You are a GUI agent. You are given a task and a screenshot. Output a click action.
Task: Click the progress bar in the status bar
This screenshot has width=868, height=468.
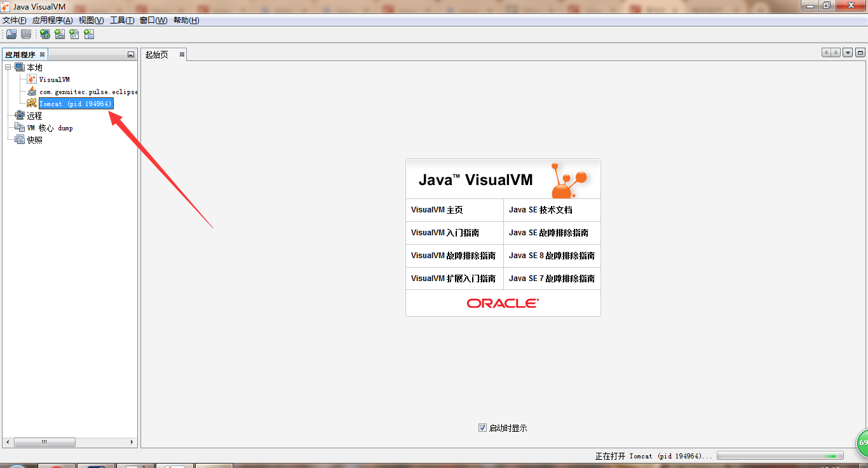[780, 455]
